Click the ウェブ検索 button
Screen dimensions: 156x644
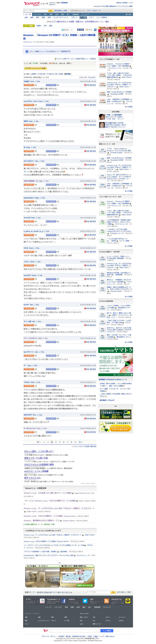(107, 631)
